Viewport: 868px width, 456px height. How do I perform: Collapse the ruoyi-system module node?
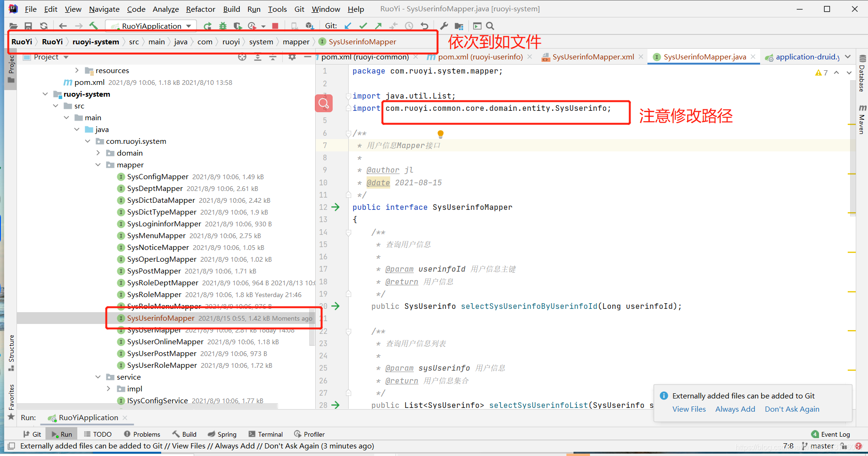click(x=45, y=94)
